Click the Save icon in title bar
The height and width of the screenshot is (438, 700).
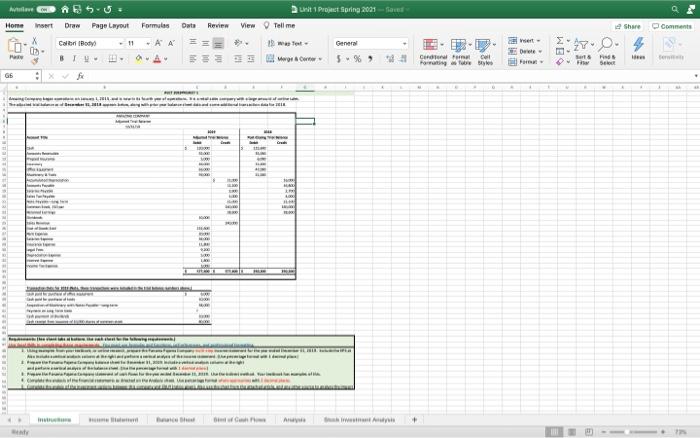[77, 9]
